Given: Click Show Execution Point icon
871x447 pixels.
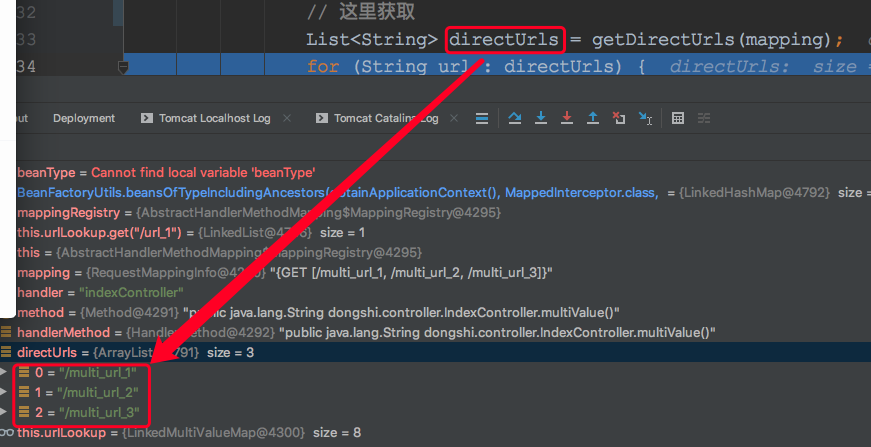Looking at the screenshot, I should coord(482,118).
